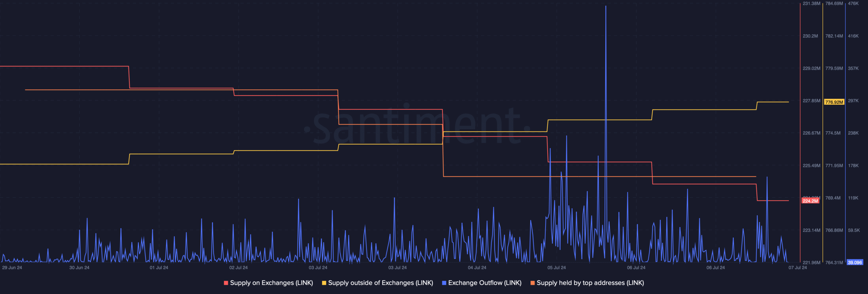
Task: Toggle the Supply on Exchanges (LINK) legend entry
Action: click(268, 283)
